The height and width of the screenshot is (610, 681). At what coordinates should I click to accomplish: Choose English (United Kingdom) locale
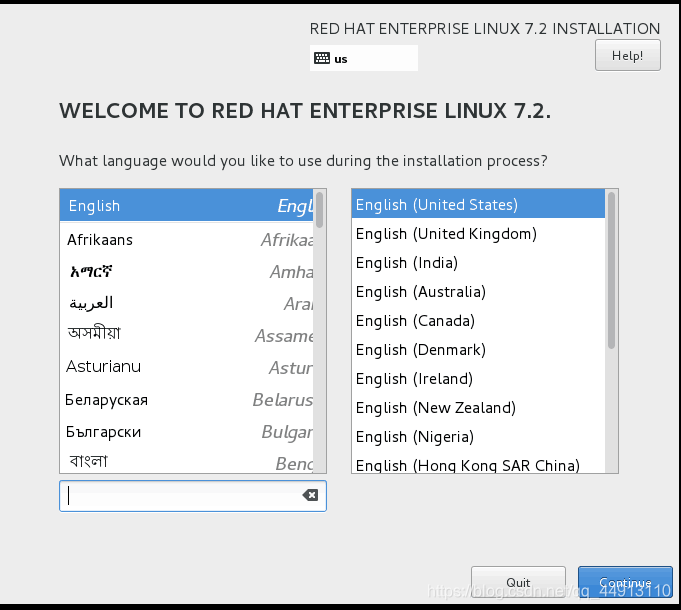coord(478,234)
